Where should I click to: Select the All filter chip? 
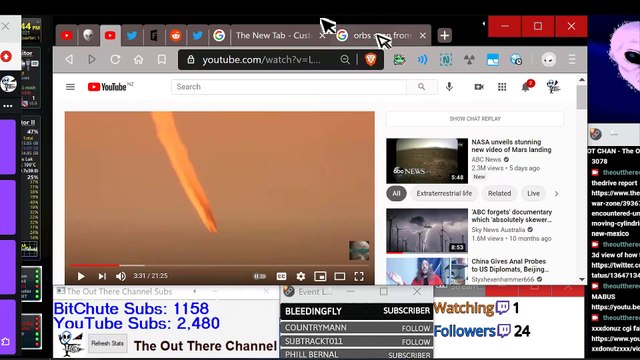pyautogui.click(x=396, y=193)
